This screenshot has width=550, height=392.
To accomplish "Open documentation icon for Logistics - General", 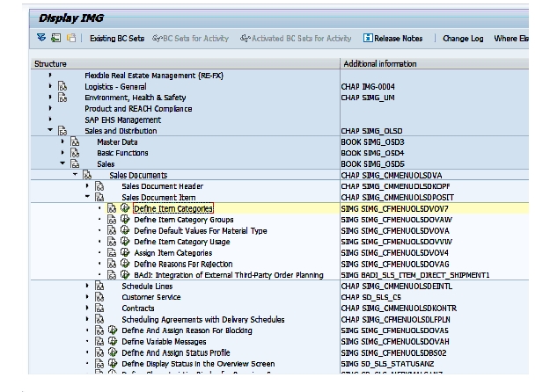I will (62, 86).
